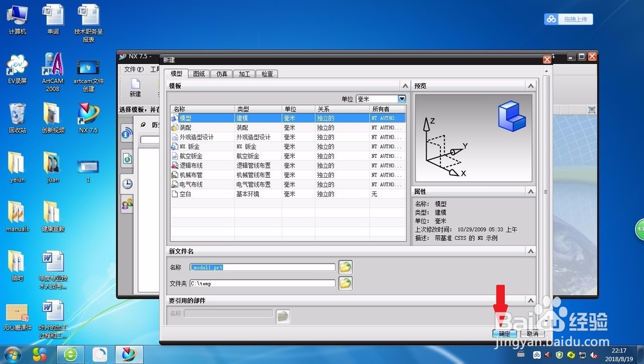The width and height of the screenshot is (644, 364).
Task: Open the History clock sidebar icon in NX
Action: click(127, 184)
